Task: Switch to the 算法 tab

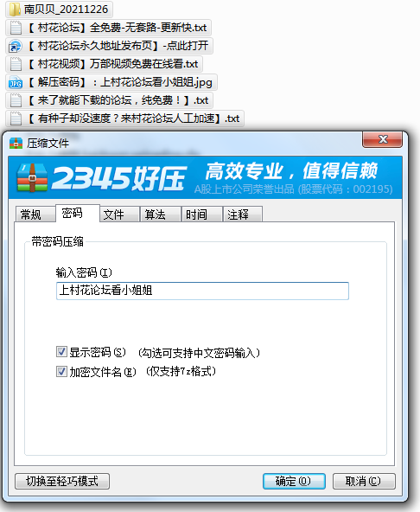Action: point(161,214)
